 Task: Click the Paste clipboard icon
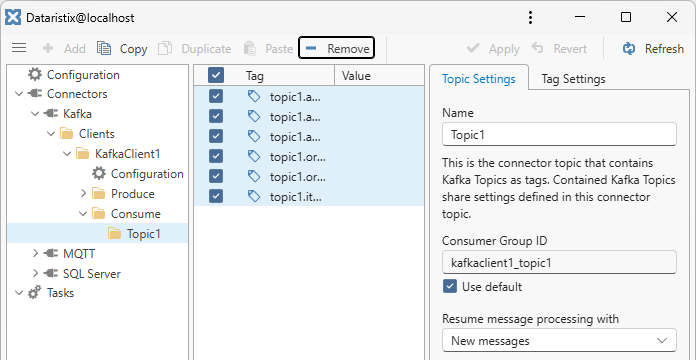pos(250,48)
